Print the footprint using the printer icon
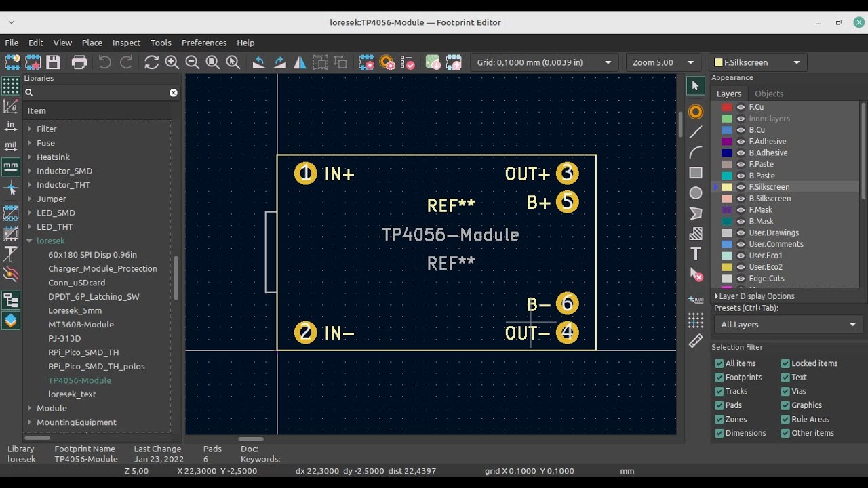 pyautogui.click(x=79, y=62)
